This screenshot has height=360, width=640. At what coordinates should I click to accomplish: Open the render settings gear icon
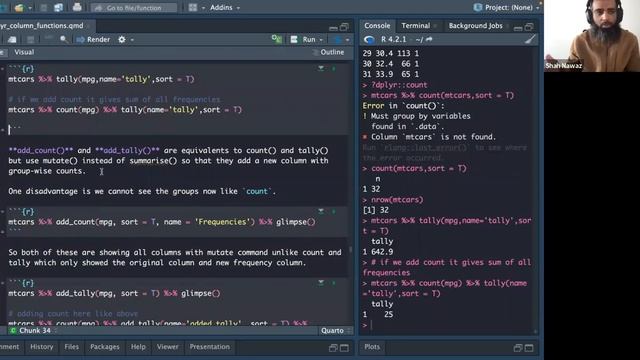(x=122, y=40)
